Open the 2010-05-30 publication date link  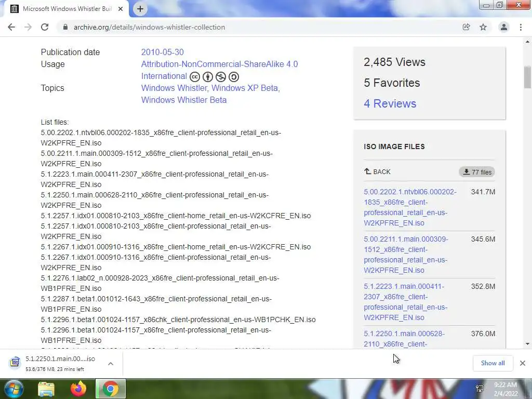(163, 52)
